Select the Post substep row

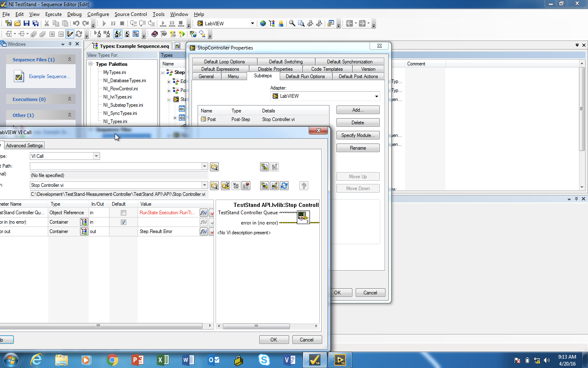[x=263, y=119]
